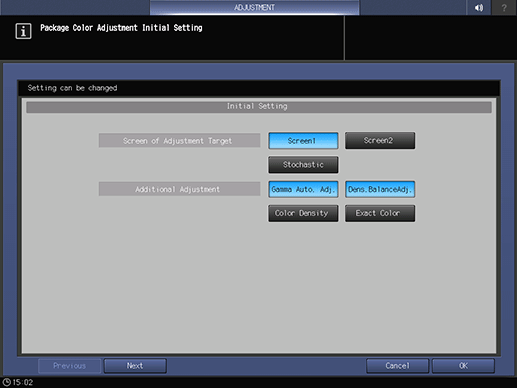Select Screen1 as adjustment target
This screenshot has height=388, width=517.
303,141
